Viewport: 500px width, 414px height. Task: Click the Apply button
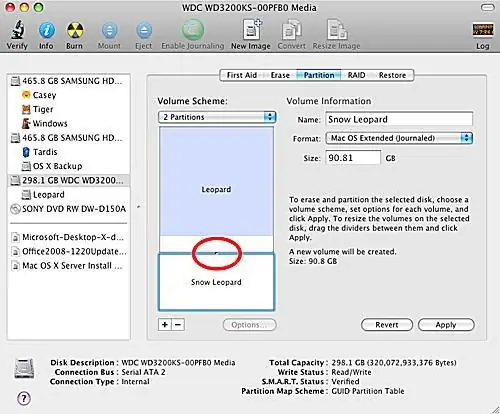[446, 325]
